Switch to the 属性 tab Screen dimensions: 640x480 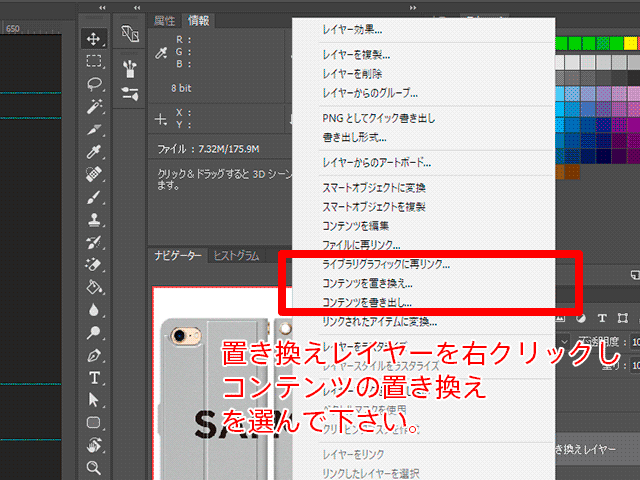coord(164,21)
